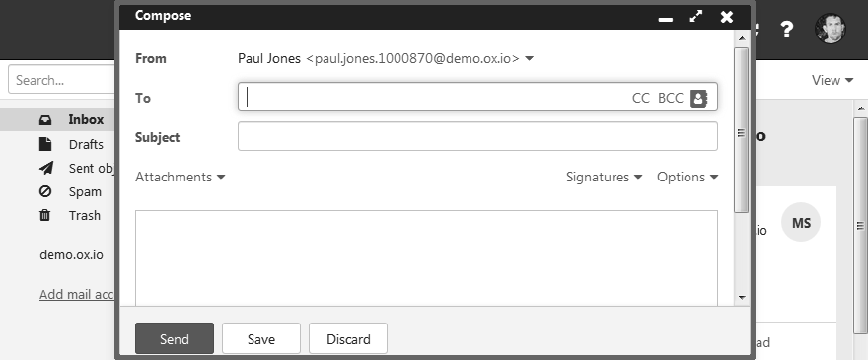Toggle the CC recipient field

coord(640,98)
